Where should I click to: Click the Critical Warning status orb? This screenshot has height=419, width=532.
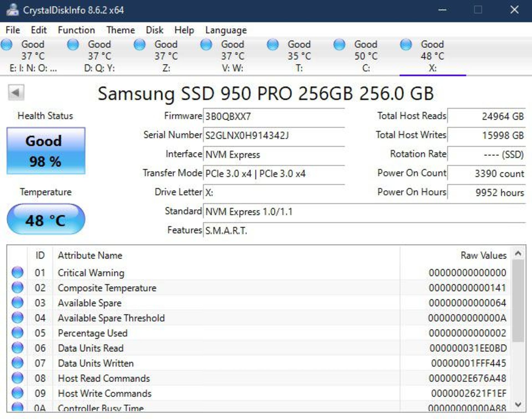17,272
